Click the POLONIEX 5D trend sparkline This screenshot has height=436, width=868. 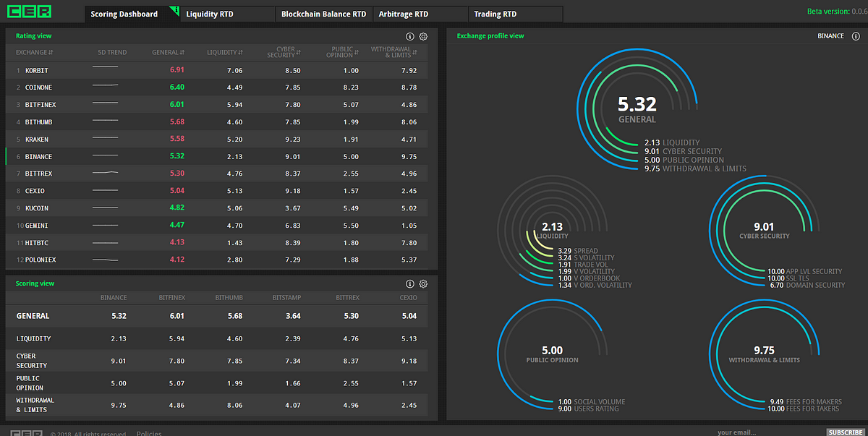pyautogui.click(x=106, y=260)
